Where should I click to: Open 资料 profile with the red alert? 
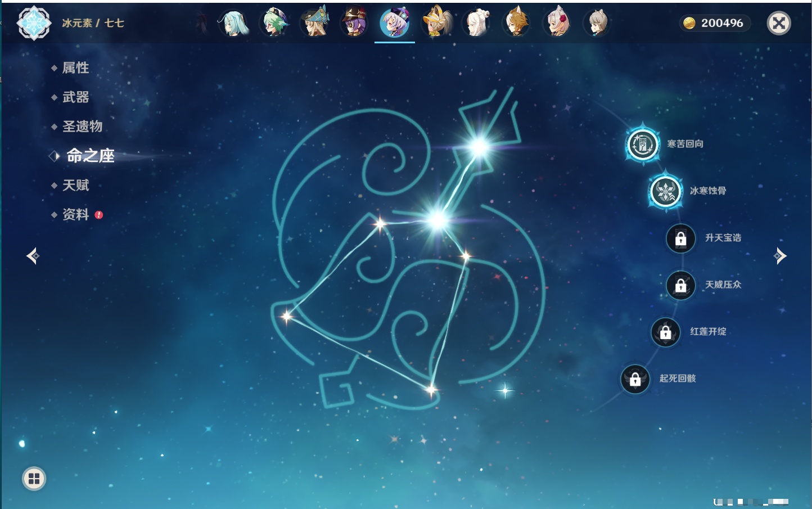76,215
